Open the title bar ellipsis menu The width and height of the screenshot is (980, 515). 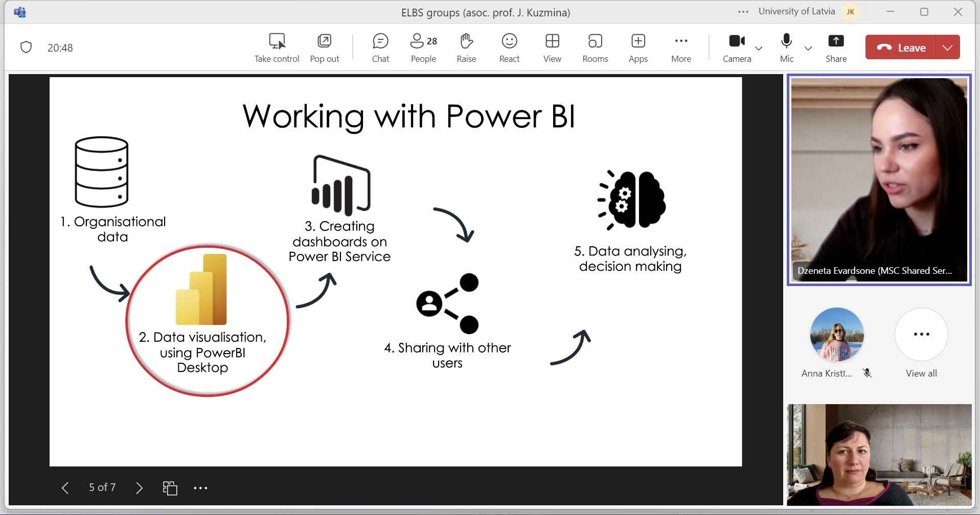tap(743, 12)
